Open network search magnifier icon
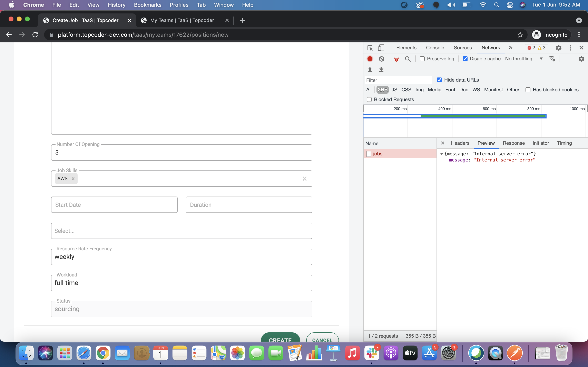 tap(408, 59)
